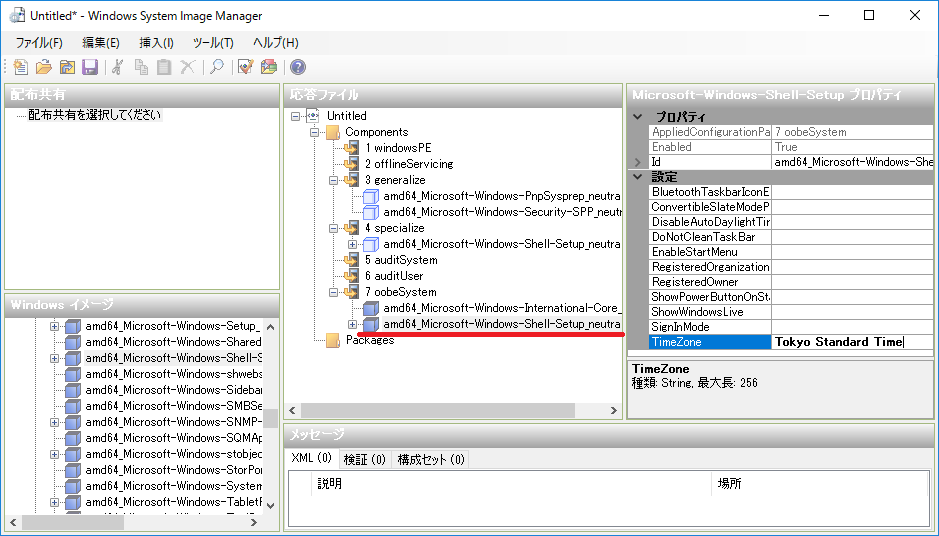Viewport: 939px width, 536px height.
Task: Open the 編集(E) menu
Action: tap(101, 43)
